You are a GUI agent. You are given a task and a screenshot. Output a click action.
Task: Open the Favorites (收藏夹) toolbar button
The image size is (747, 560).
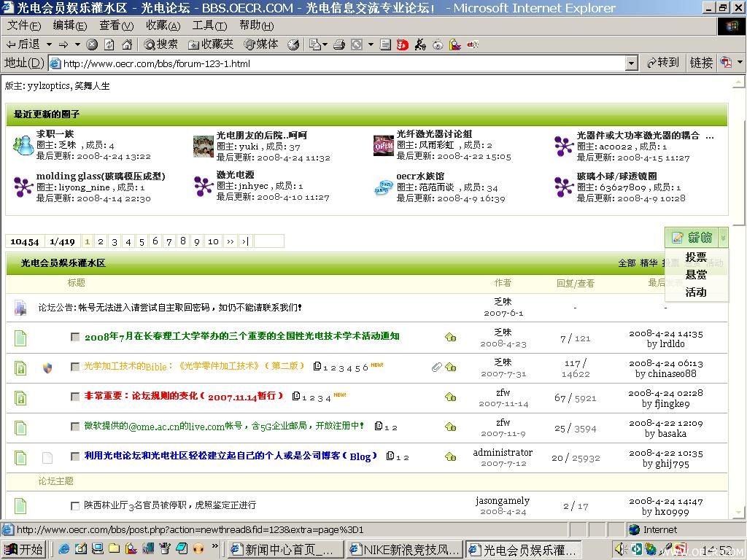211,44
